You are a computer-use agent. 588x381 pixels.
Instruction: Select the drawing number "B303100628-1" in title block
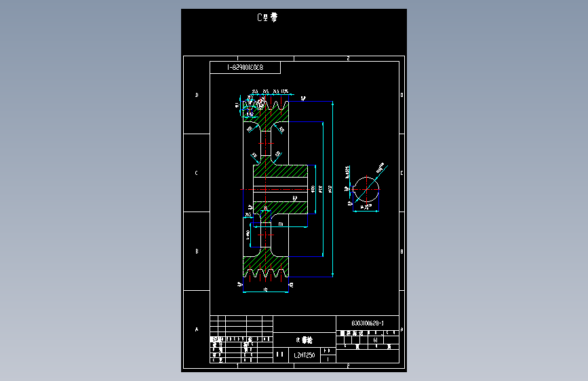368,323
